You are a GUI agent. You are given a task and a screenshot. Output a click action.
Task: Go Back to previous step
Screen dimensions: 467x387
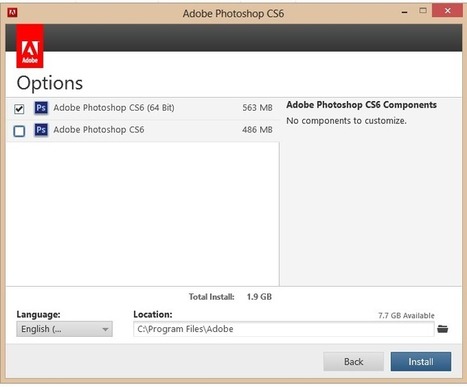click(x=353, y=362)
